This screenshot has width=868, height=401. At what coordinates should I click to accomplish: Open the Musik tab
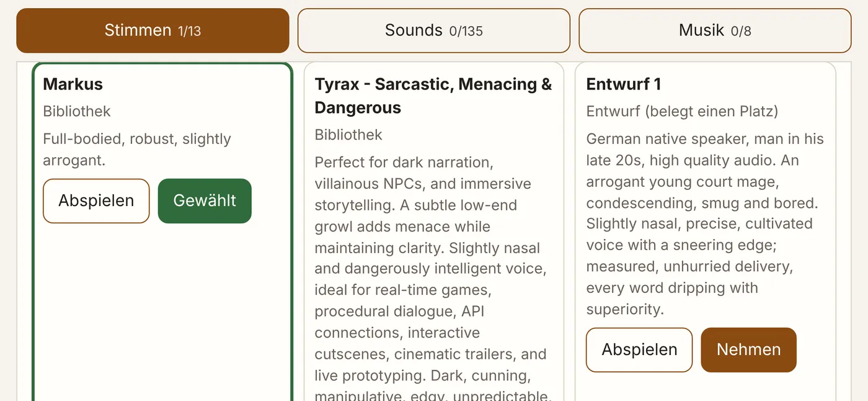715,30
